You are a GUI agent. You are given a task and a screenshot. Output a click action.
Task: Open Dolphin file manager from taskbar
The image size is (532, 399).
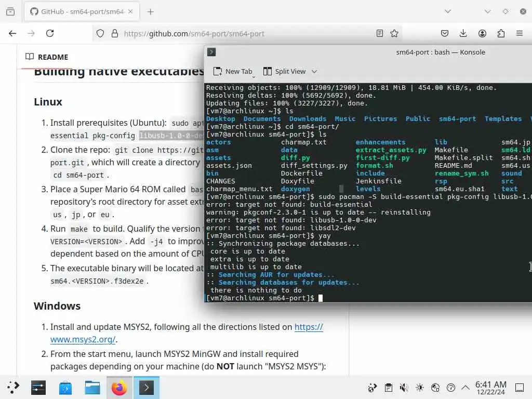click(92, 388)
